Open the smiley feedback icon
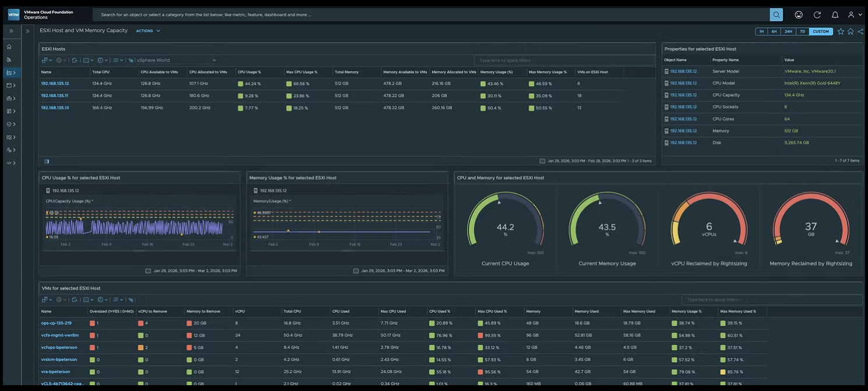This screenshot has height=391, width=868. coord(799,15)
